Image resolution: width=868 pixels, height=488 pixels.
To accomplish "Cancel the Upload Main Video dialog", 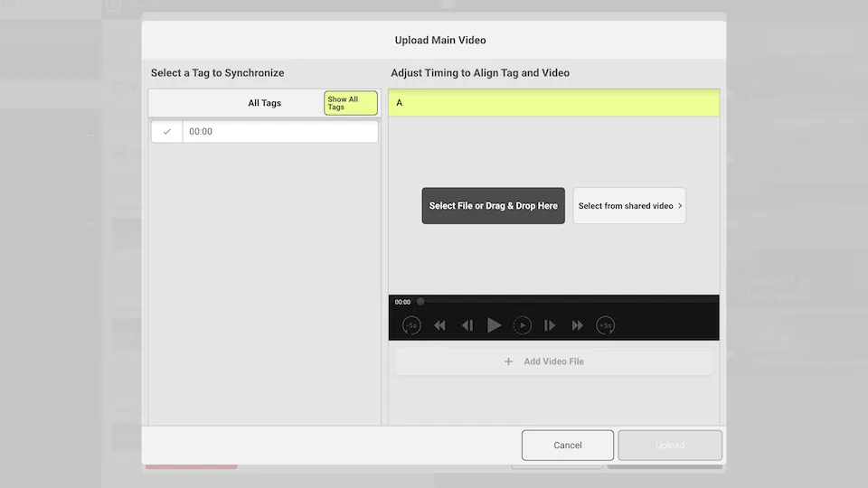I will point(568,445).
